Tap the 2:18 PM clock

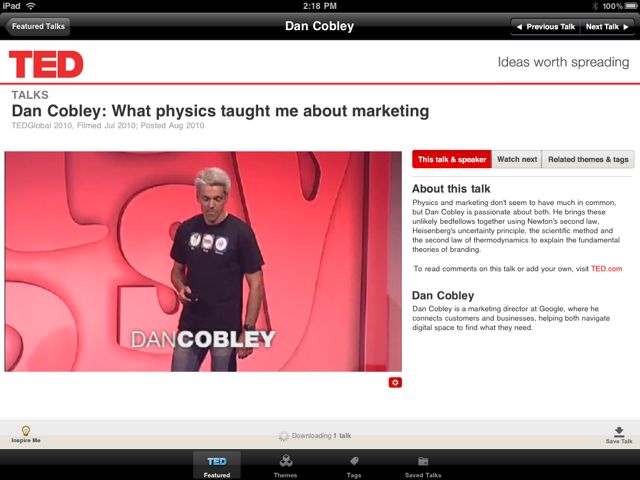click(x=320, y=6)
